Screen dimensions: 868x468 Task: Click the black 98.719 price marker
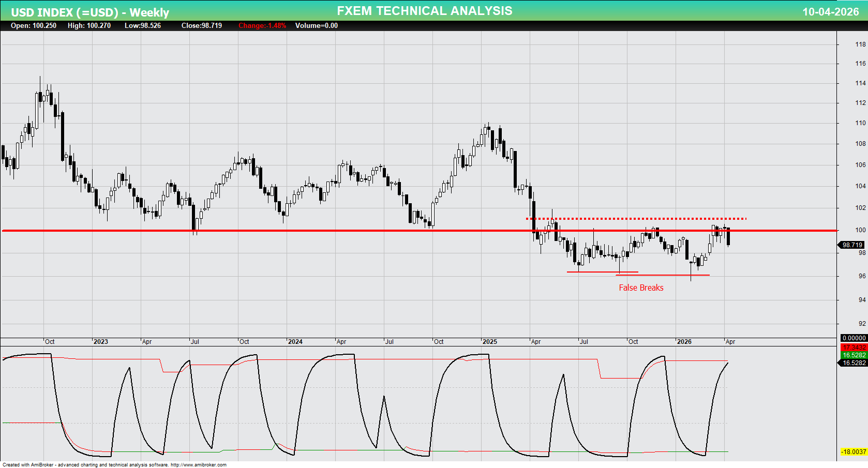point(851,245)
